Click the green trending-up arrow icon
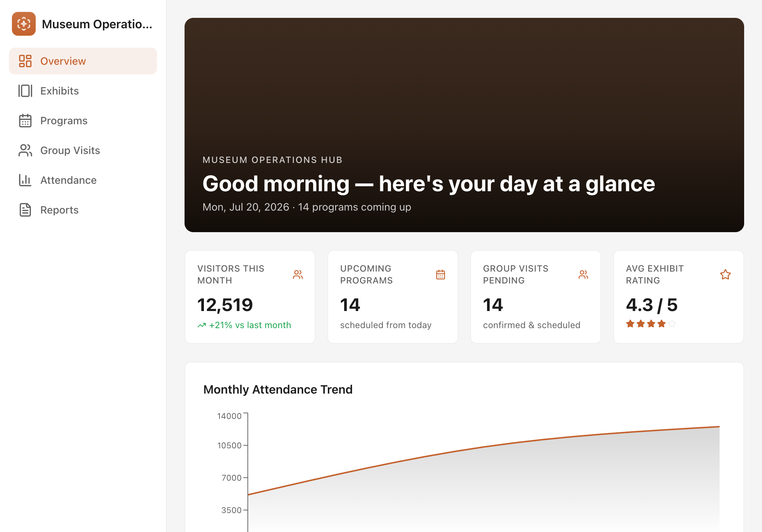 [202, 326]
